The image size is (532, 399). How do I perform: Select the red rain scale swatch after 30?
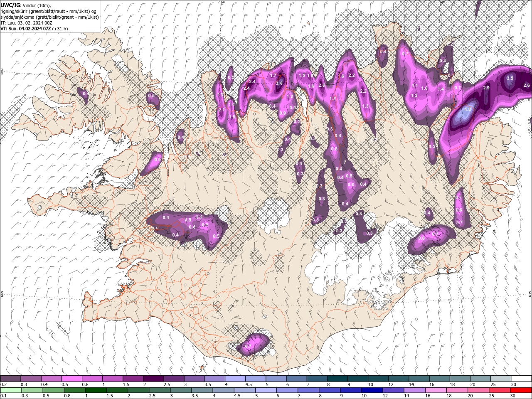tap(521, 390)
